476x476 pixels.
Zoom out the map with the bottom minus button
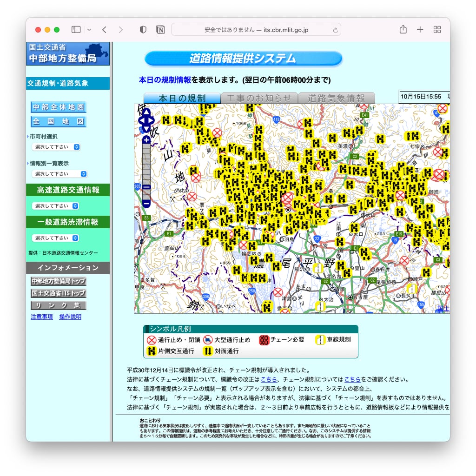click(x=146, y=203)
